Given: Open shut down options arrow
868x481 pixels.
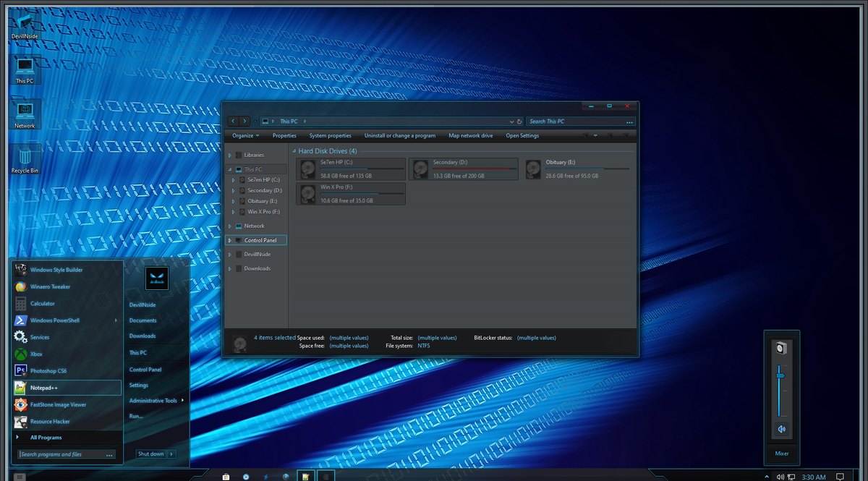Looking at the screenshot, I should tap(172, 454).
